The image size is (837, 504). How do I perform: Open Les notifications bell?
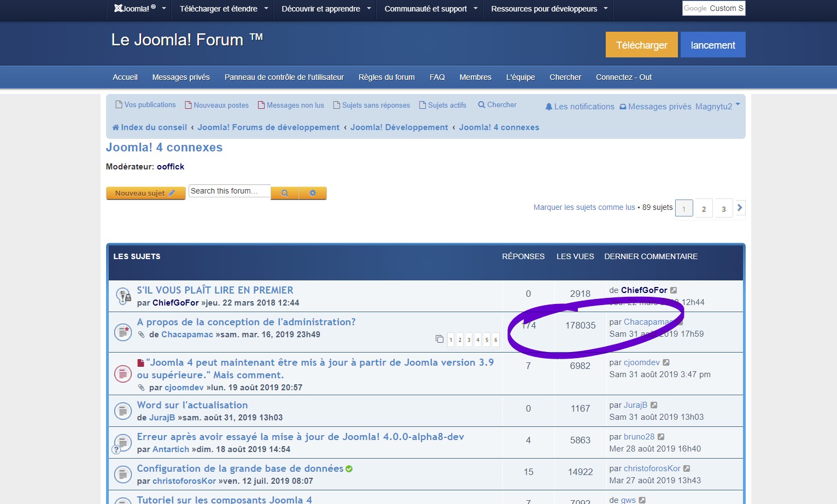tap(580, 107)
